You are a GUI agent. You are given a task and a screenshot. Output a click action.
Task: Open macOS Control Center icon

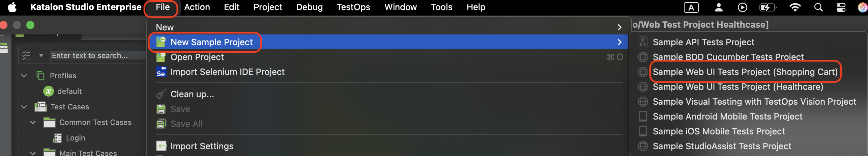(841, 7)
